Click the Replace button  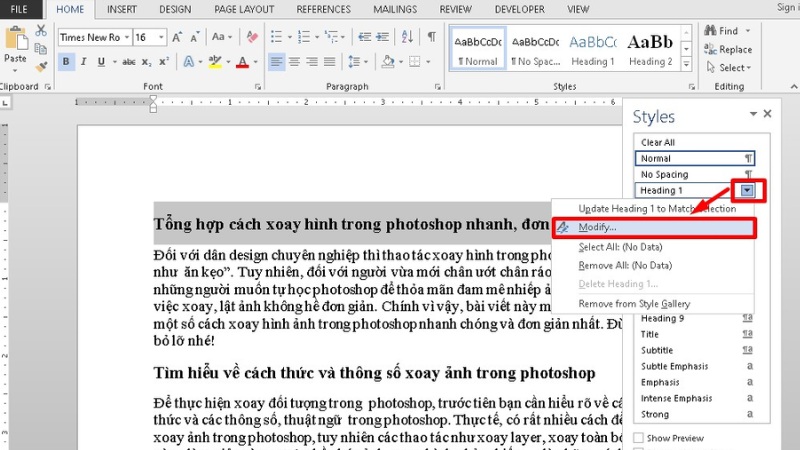(728, 49)
